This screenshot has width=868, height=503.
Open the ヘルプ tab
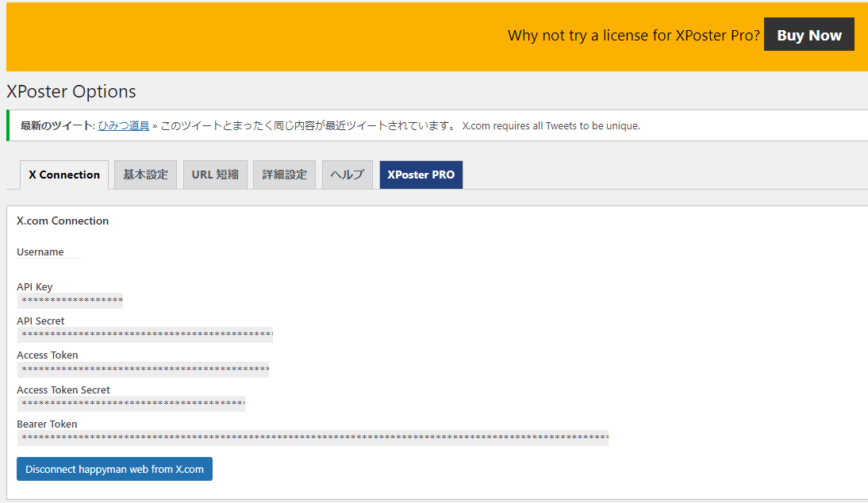point(347,175)
